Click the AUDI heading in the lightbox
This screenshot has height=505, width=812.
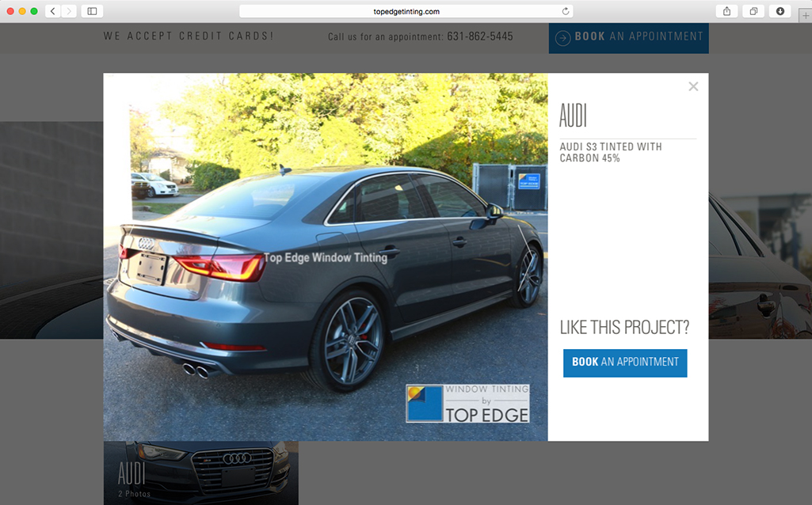tap(573, 116)
